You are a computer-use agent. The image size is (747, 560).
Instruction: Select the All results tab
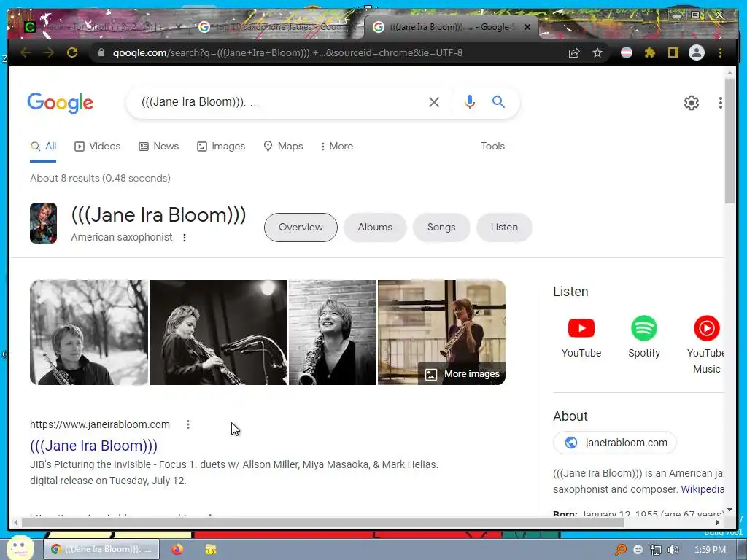43,146
